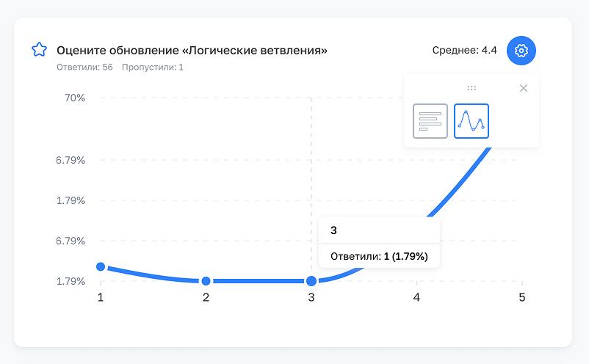The height and width of the screenshot is (364, 589).
Task: Click the highlighted data point at rating 3
Action: [311, 281]
